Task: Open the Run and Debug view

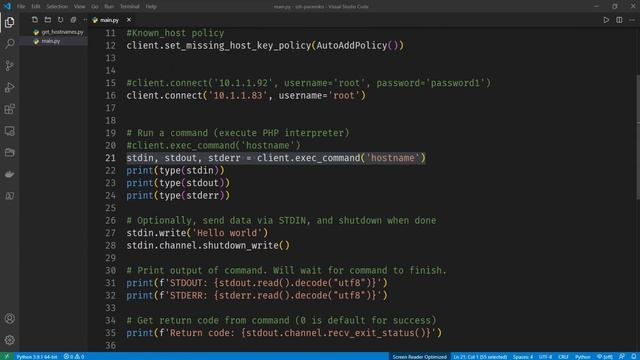Action: coord(9,87)
